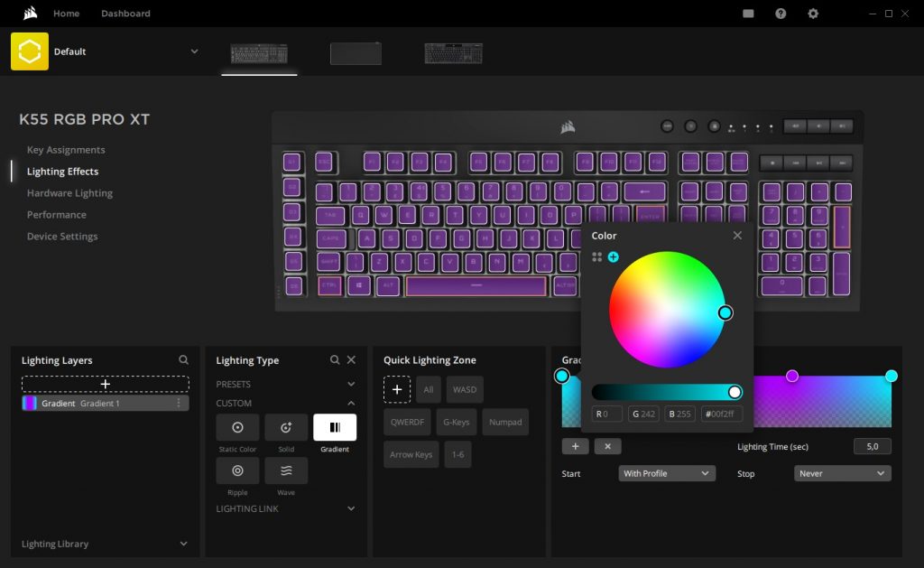Close the Lighting Type panel
The width and height of the screenshot is (924, 568).
click(351, 359)
